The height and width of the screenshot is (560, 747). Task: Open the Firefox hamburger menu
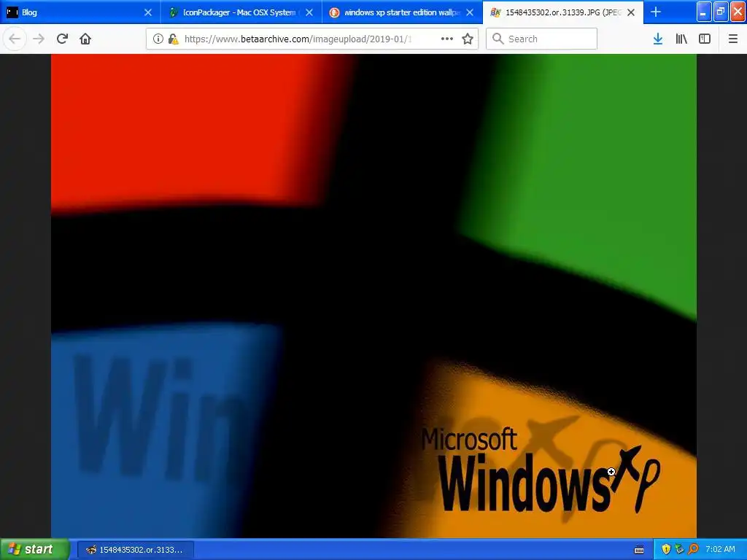(733, 39)
